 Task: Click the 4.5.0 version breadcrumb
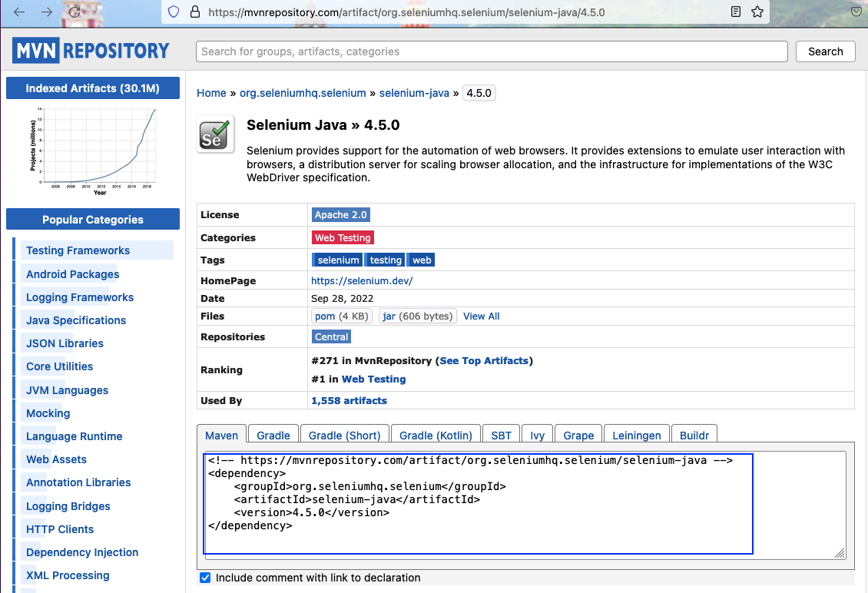click(479, 93)
